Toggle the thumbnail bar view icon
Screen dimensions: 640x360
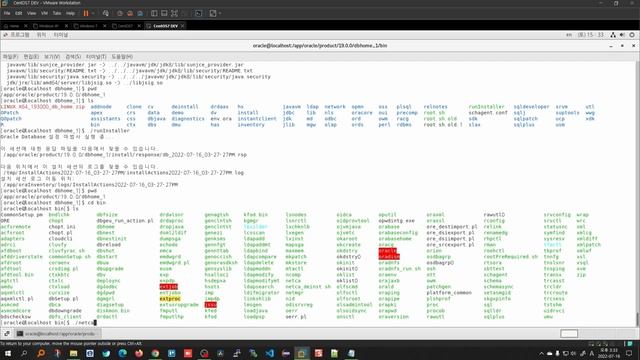click(x=164, y=13)
